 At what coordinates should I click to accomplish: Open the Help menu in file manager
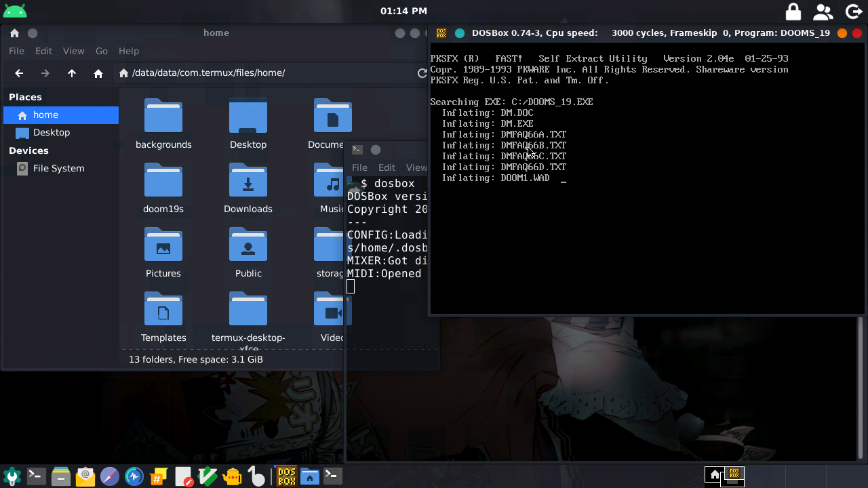129,51
